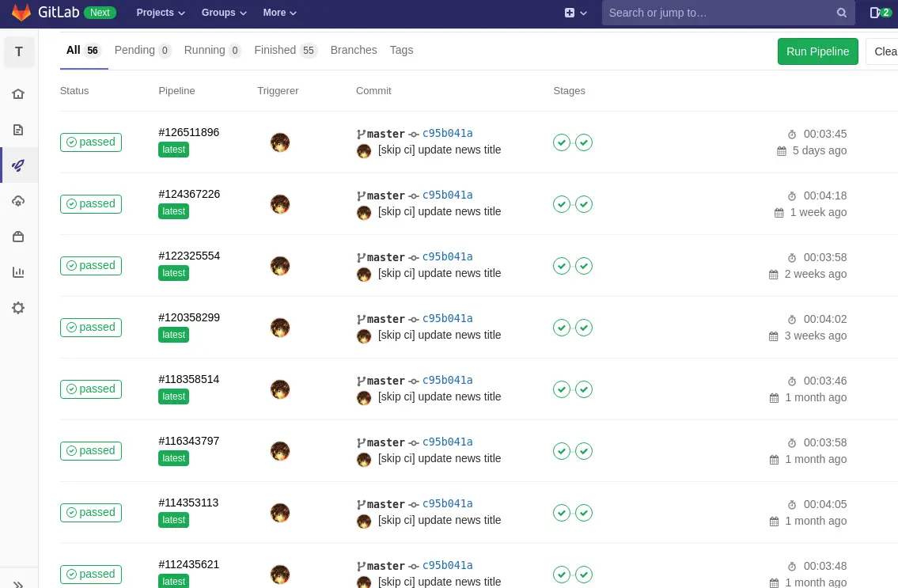Open the Projects dropdown menu
Image resolution: width=898 pixels, height=588 pixels.
[x=161, y=13]
